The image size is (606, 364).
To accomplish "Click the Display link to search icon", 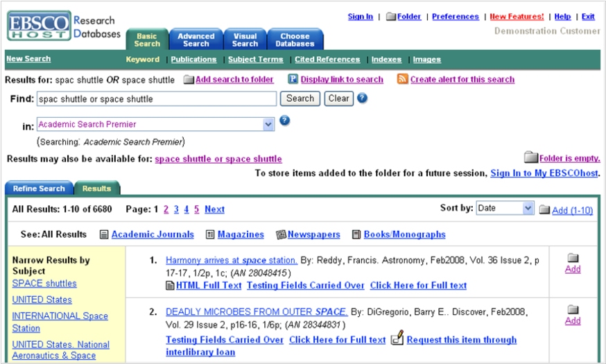I will tap(293, 79).
